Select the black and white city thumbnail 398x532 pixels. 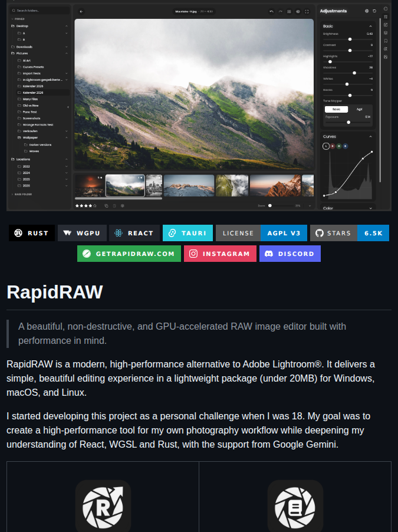pyautogui.click(x=154, y=185)
